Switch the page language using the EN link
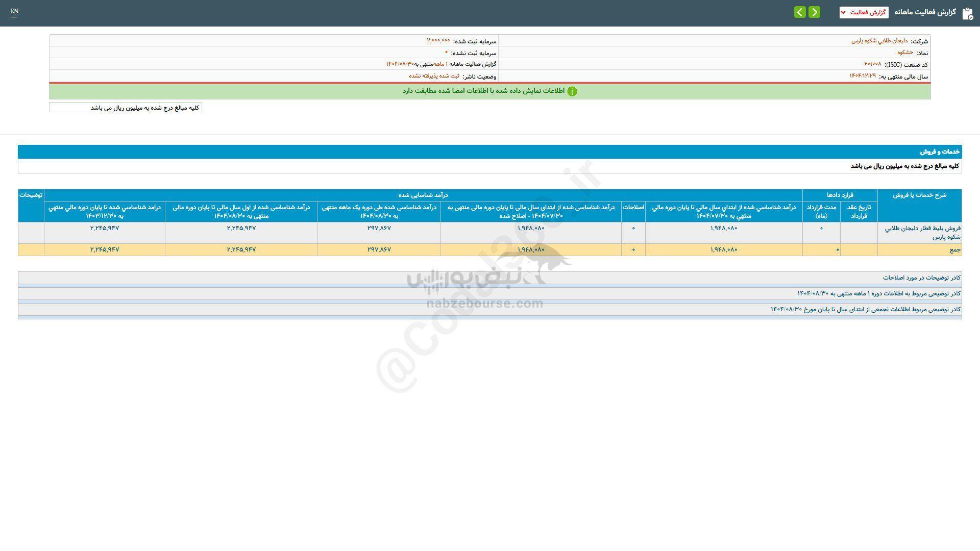 pyautogui.click(x=14, y=12)
